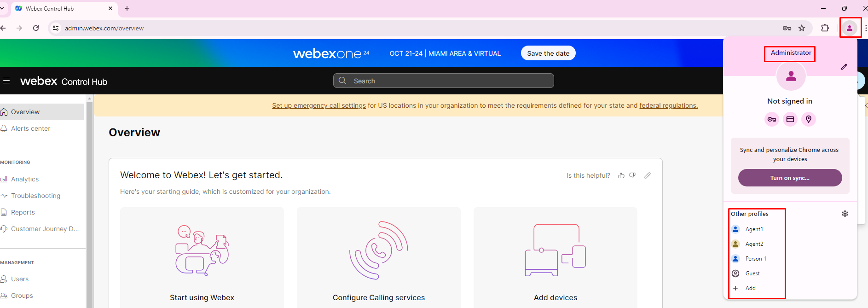This screenshot has height=308, width=868.
Task: Reload the page
Action: (36, 28)
